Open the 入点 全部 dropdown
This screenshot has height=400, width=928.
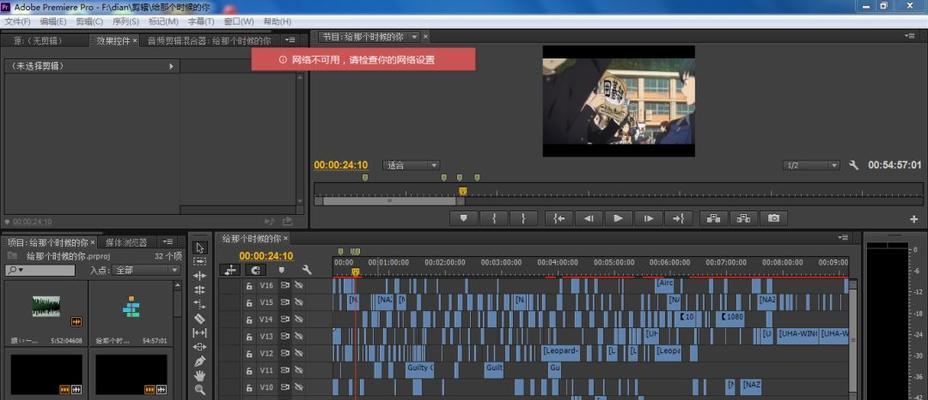point(146,270)
